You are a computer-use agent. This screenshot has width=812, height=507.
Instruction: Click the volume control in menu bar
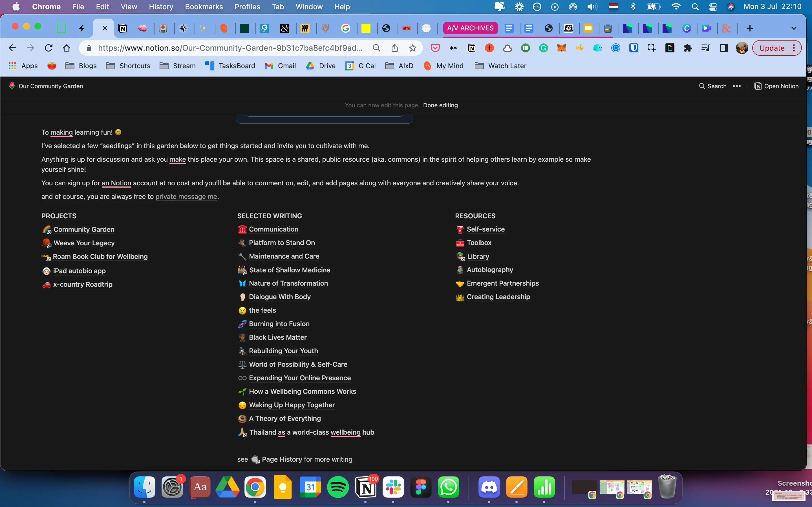coord(592,7)
